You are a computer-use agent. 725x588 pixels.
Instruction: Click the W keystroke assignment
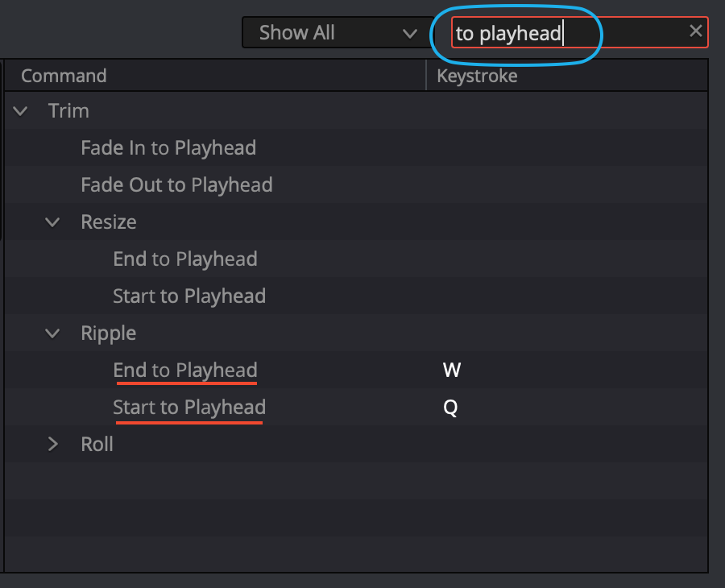(452, 370)
